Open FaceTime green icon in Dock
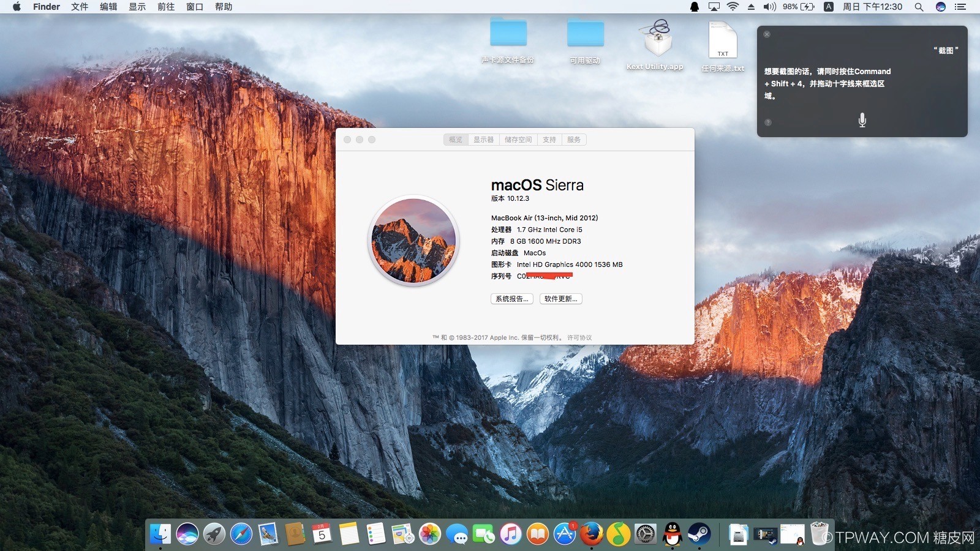The height and width of the screenshot is (551, 980). pyautogui.click(x=484, y=534)
